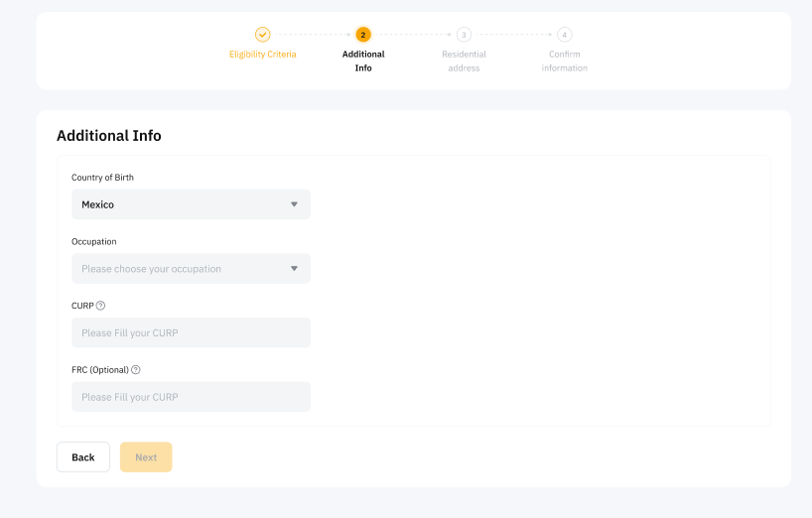Image resolution: width=812 pixels, height=518 pixels.
Task: Go to Eligibility Criteria step label
Action: point(262,55)
